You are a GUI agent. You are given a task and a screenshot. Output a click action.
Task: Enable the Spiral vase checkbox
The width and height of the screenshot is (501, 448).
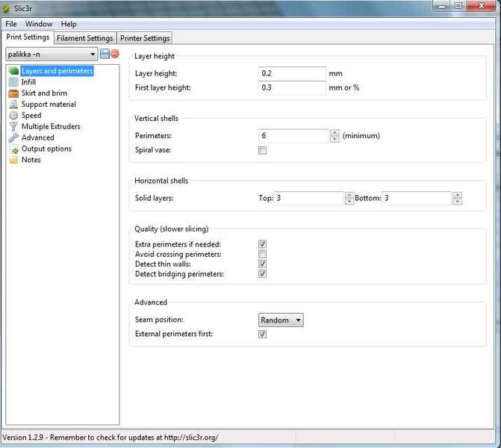point(262,150)
